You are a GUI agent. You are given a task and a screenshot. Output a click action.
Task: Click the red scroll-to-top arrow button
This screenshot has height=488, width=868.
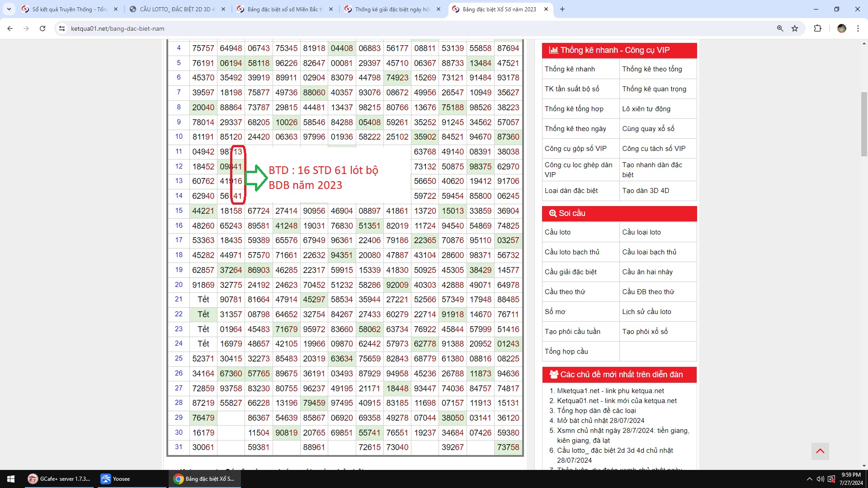(820, 451)
